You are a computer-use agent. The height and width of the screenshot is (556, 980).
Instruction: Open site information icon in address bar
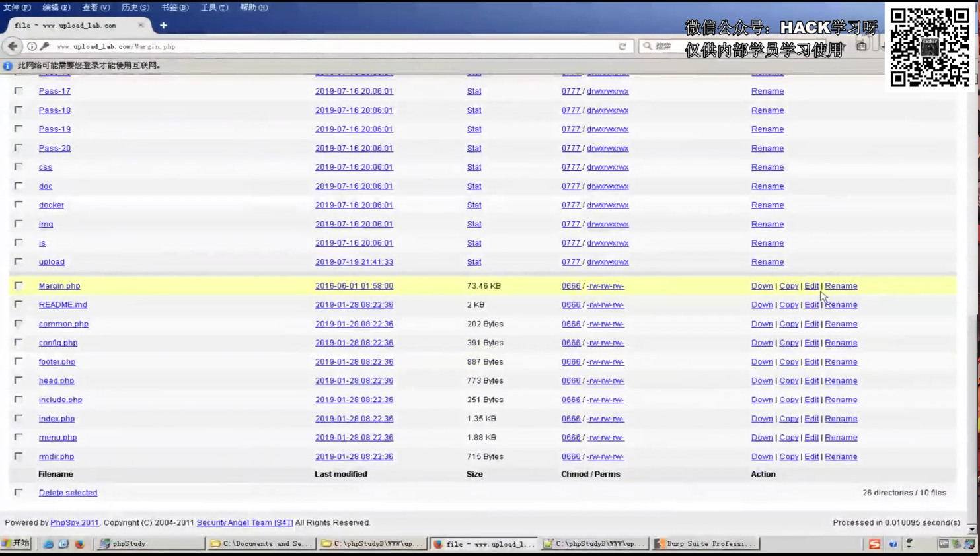pos(32,46)
